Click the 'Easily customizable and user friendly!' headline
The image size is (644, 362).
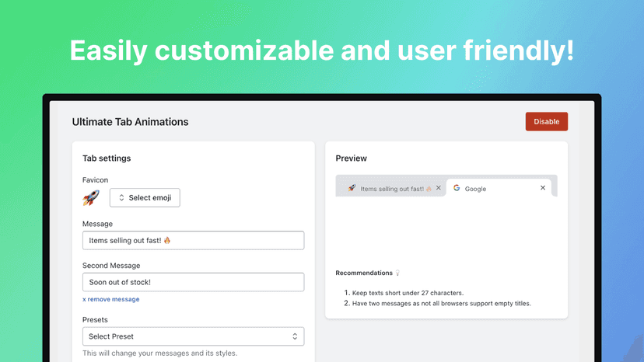coord(321,51)
